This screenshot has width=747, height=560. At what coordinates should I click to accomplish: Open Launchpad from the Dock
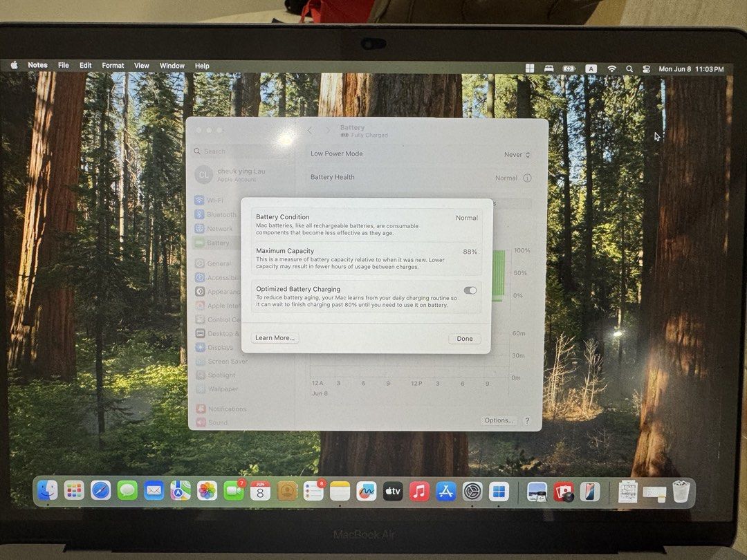(74, 490)
